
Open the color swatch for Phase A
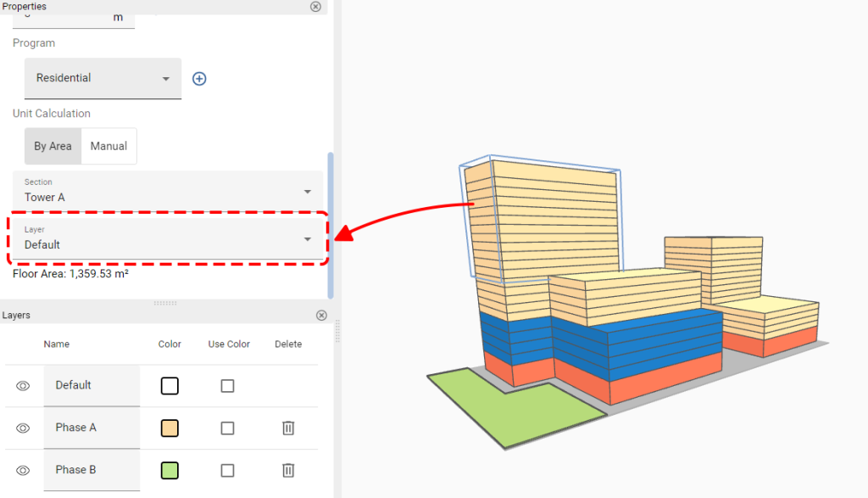(x=169, y=428)
